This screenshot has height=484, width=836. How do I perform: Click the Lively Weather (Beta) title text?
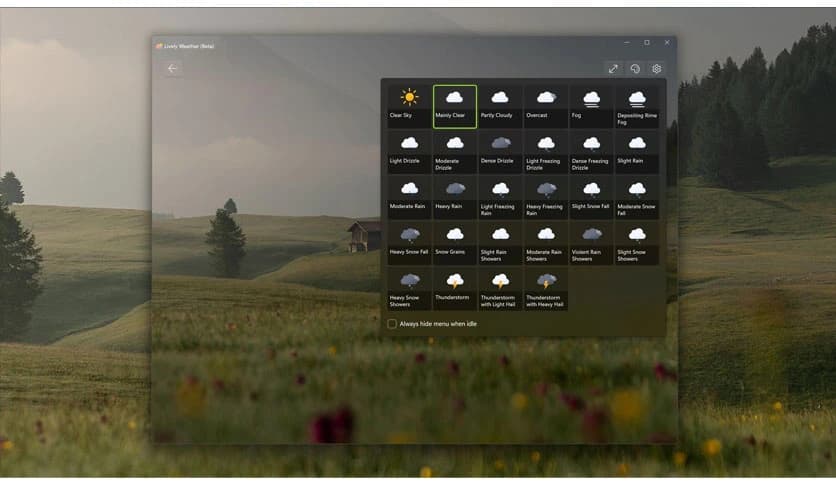click(x=189, y=46)
